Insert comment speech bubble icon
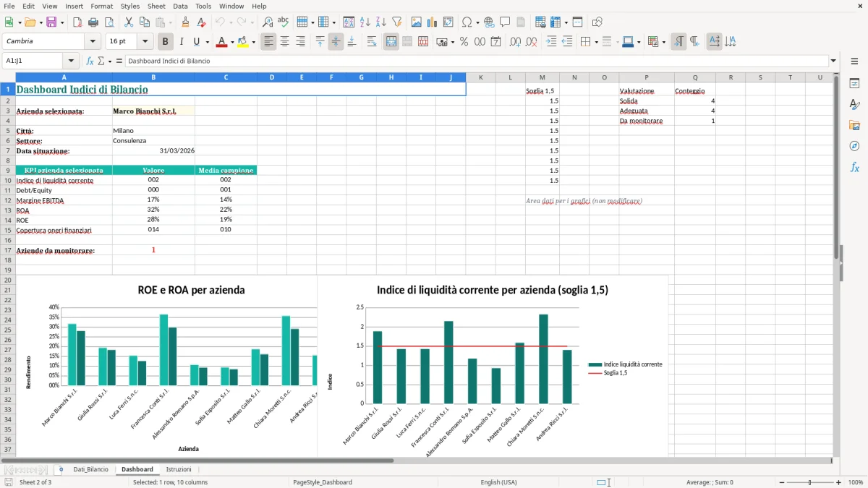Viewport: 868px width, 488px height. pyautogui.click(x=505, y=22)
